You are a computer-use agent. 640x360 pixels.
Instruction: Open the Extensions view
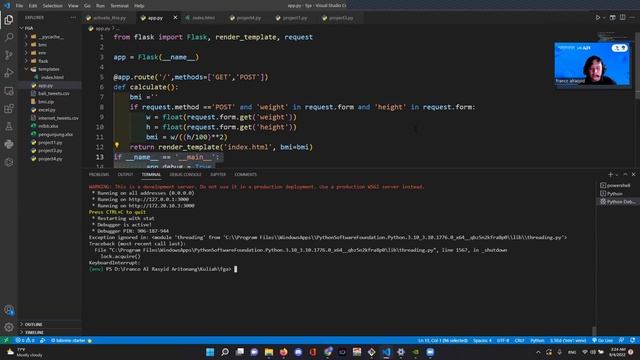click(x=9, y=109)
